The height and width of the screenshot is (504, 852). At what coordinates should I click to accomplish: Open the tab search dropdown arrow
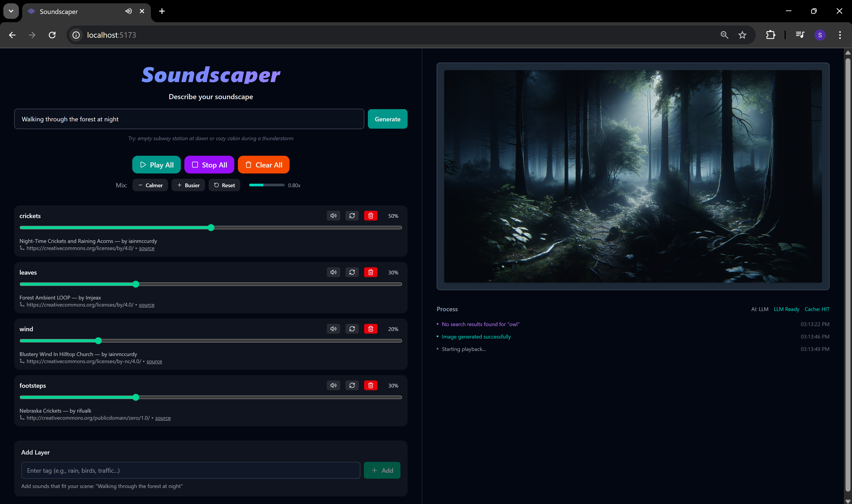click(11, 11)
